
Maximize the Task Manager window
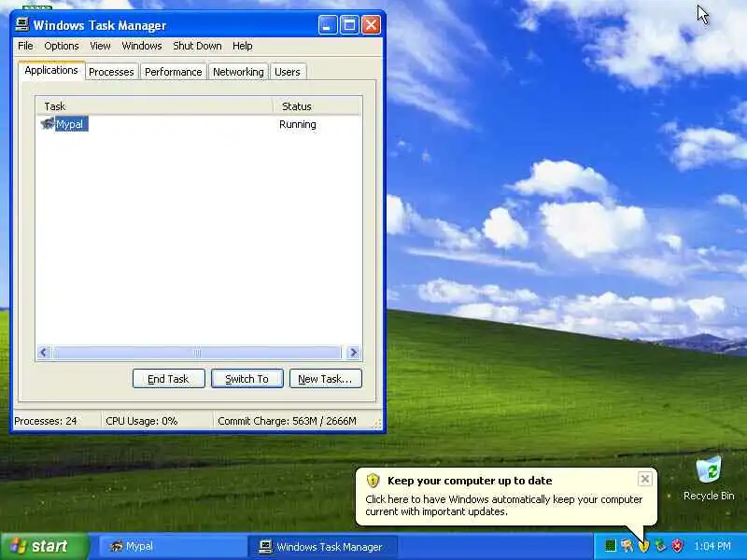click(x=349, y=25)
